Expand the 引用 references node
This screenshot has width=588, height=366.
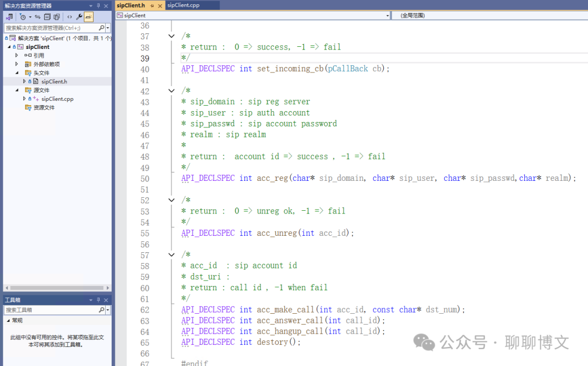[x=16, y=55]
